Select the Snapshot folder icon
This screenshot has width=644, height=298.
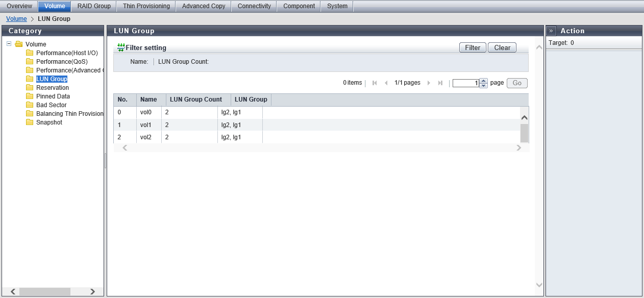(30, 122)
